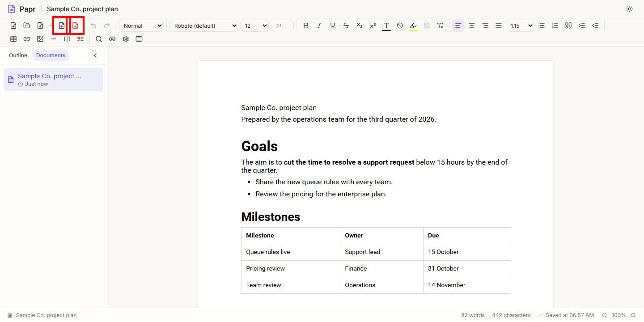644x322 pixels.
Task: Toggle superscript formatting
Action: (x=373, y=25)
